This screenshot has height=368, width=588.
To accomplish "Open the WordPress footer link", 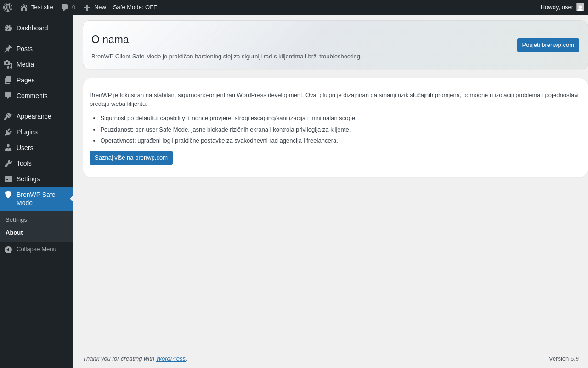I will click(171, 359).
